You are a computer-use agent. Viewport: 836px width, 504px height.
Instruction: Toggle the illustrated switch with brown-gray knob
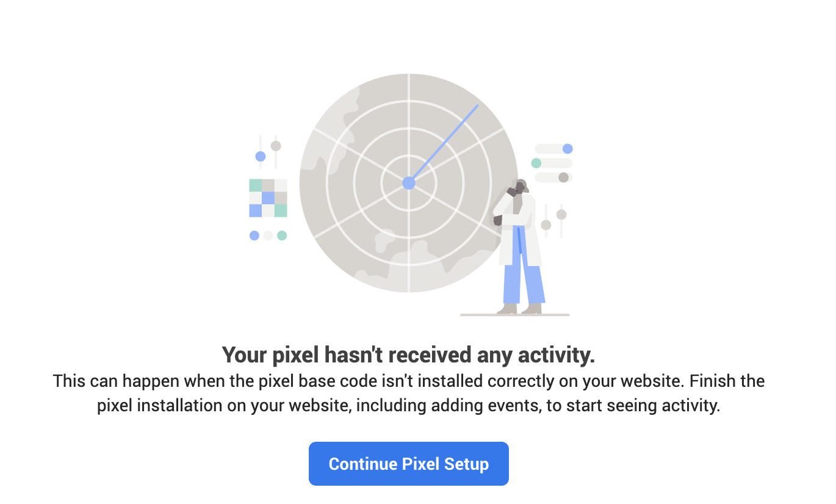pos(553,178)
